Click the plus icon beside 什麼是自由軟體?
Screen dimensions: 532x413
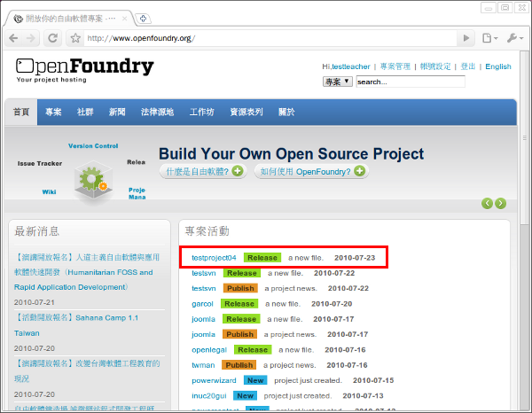(x=238, y=171)
